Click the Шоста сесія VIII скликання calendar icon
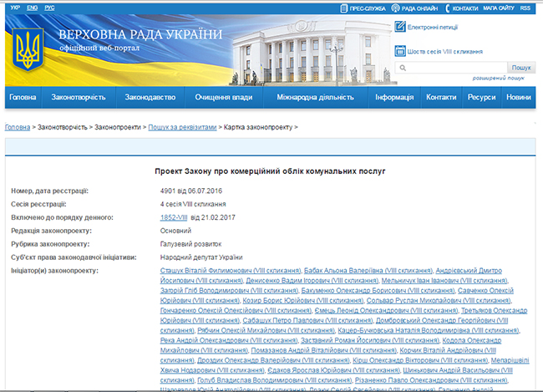 point(399,51)
